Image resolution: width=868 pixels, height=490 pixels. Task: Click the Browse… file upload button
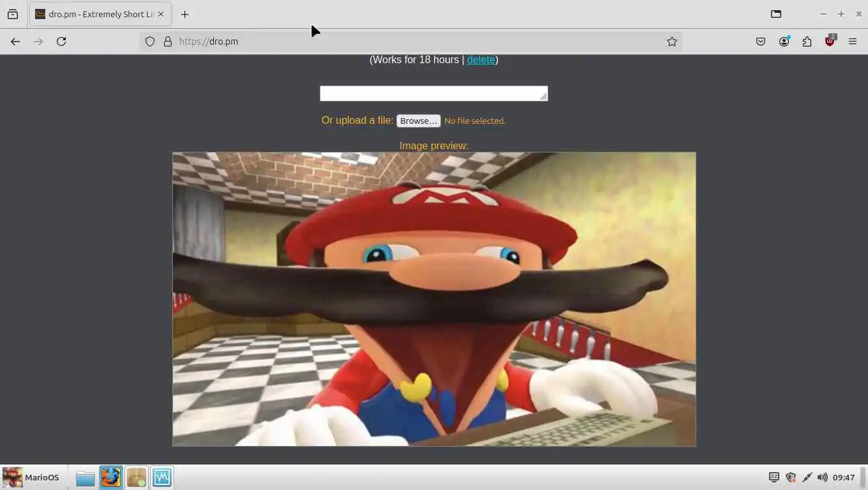click(x=419, y=121)
